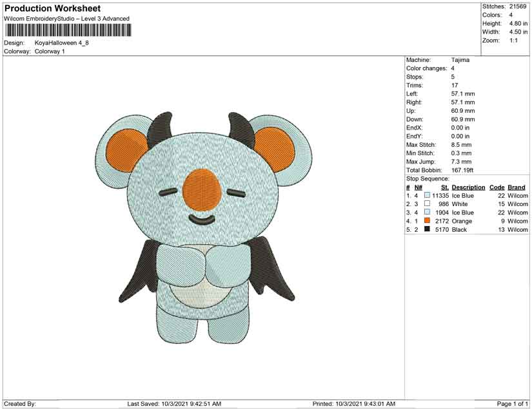Image resolution: width=532 pixels, height=409 pixels.
Task: Click the 'Page 1 of 1' footer text
Action: coord(512,404)
